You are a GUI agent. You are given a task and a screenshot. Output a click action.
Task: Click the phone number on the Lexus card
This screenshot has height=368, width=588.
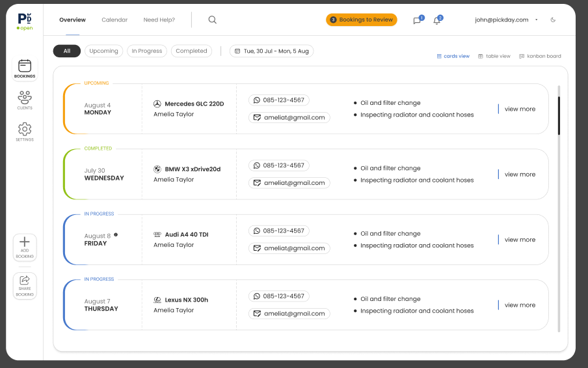point(278,296)
